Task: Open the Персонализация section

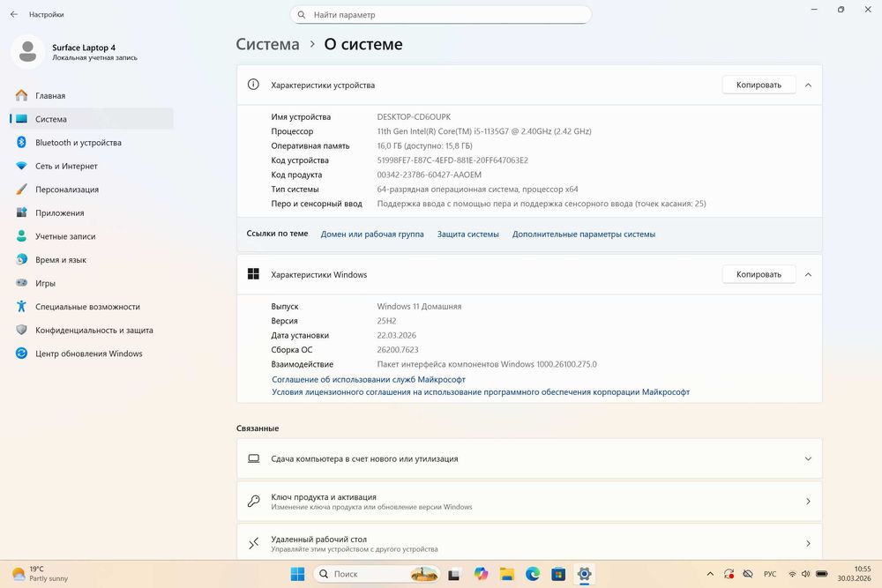Action: coord(91,190)
